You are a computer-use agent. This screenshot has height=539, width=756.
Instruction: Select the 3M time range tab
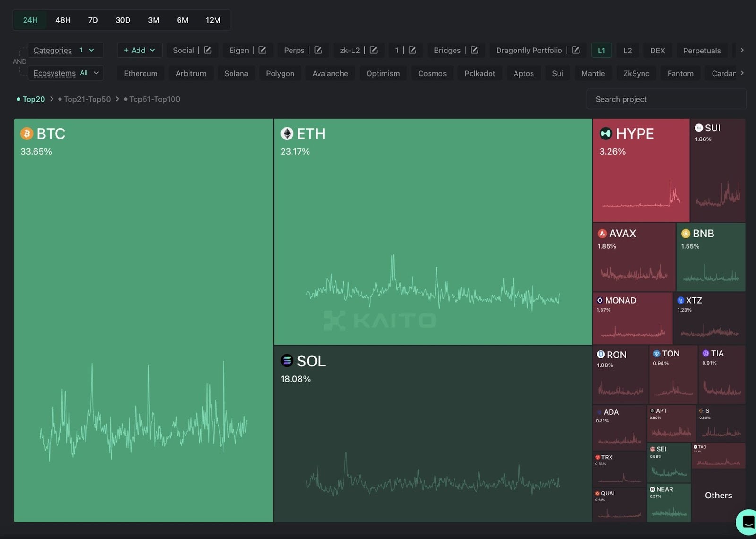(x=154, y=20)
